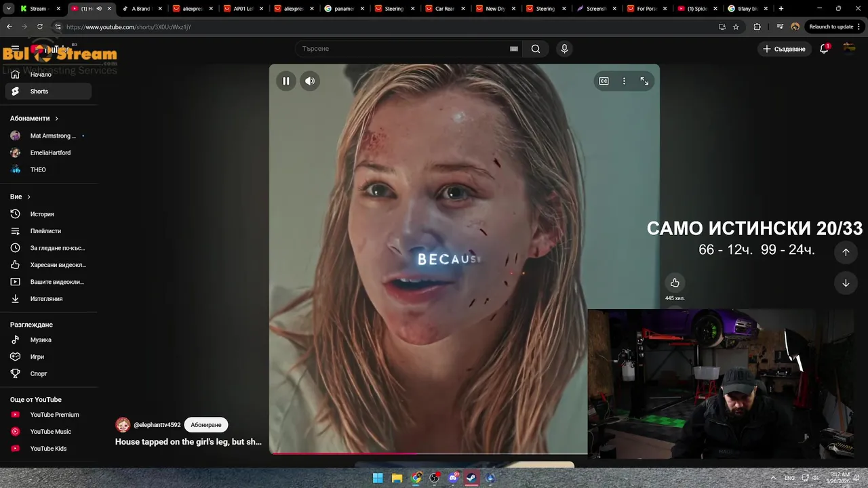
Task: Start voice search with the microphone
Action: pyautogui.click(x=564, y=49)
